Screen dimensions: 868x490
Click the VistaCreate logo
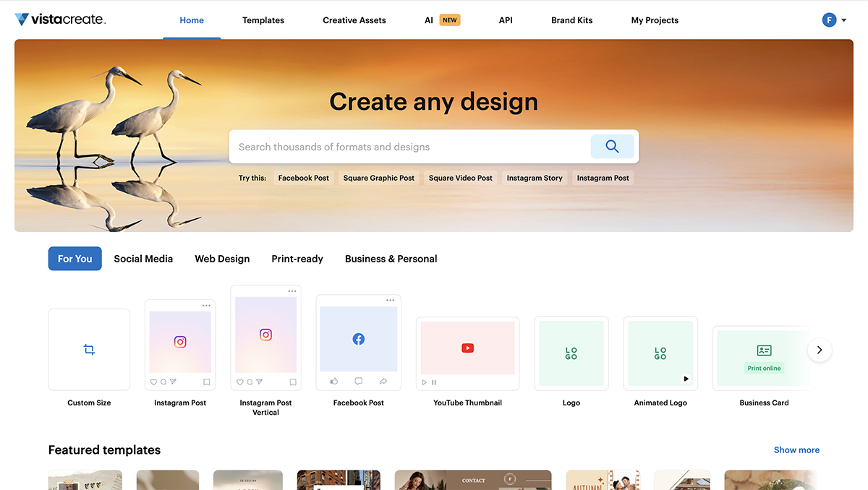point(60,20)
